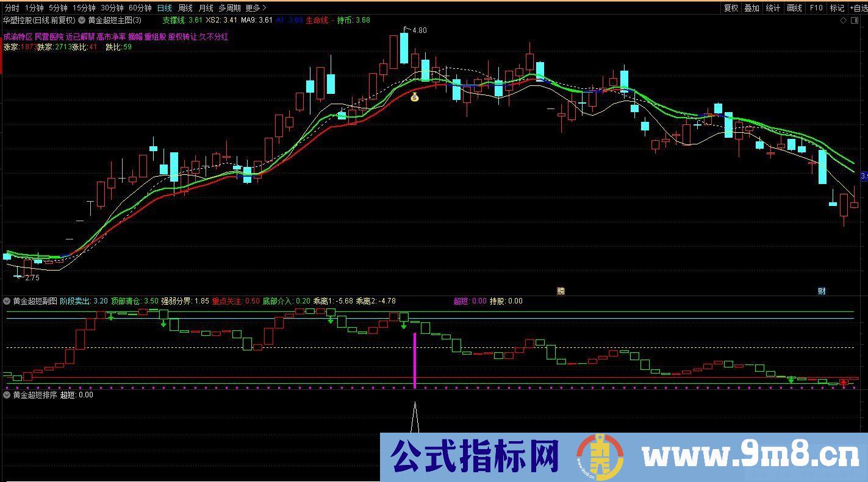Image resolution: width=868 pixels, height=482 pixels.
Task: Click the 乖离2: -4.78 value
Action: tap(376, 301)
